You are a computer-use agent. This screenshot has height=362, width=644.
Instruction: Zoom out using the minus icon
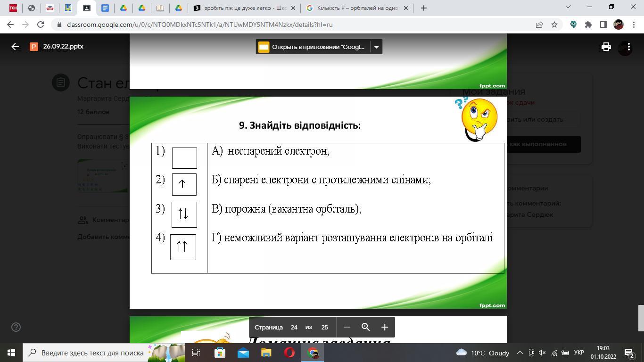[x=347, y=327]
